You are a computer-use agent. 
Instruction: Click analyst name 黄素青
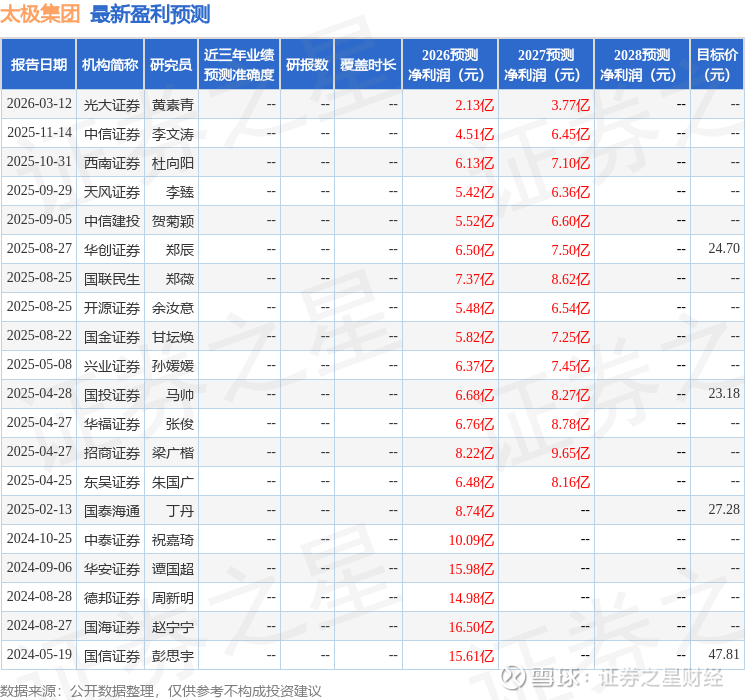point(172,105)
